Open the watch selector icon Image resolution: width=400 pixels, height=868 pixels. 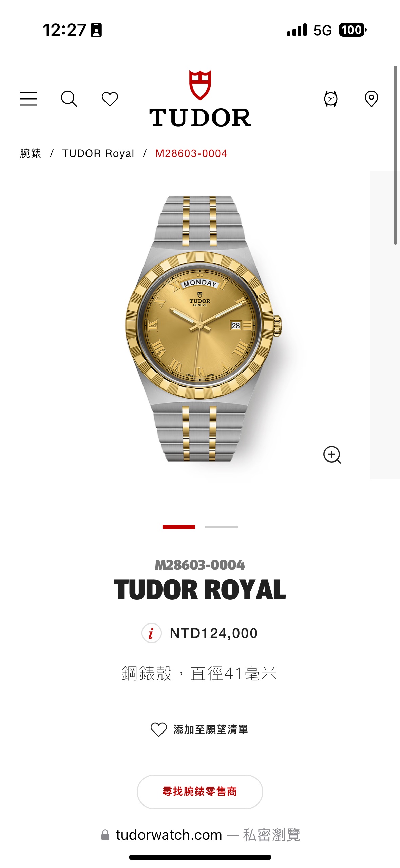click(x=331, y=99)
